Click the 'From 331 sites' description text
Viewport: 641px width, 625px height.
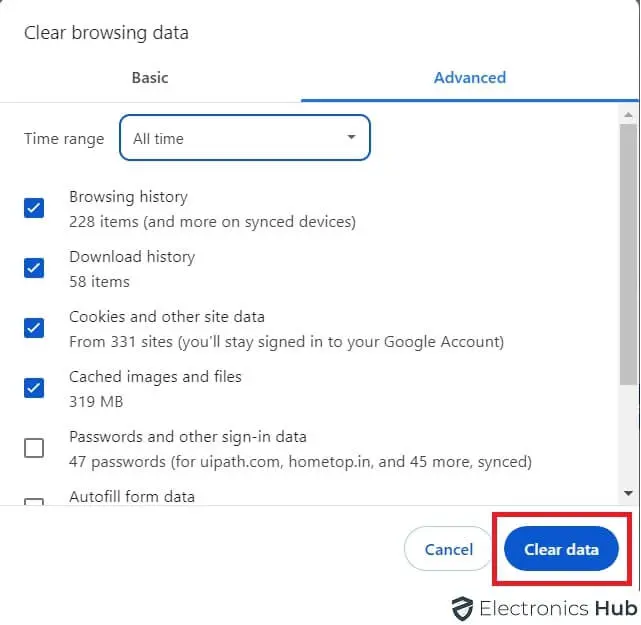pyautogui.click(x=287, y=342)
